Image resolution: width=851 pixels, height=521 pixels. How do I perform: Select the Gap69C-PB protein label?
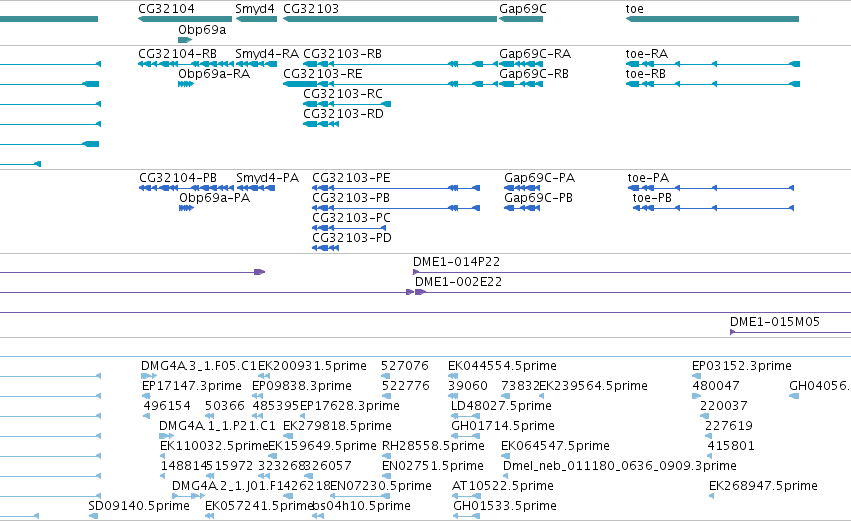click(x=538, y=198)
